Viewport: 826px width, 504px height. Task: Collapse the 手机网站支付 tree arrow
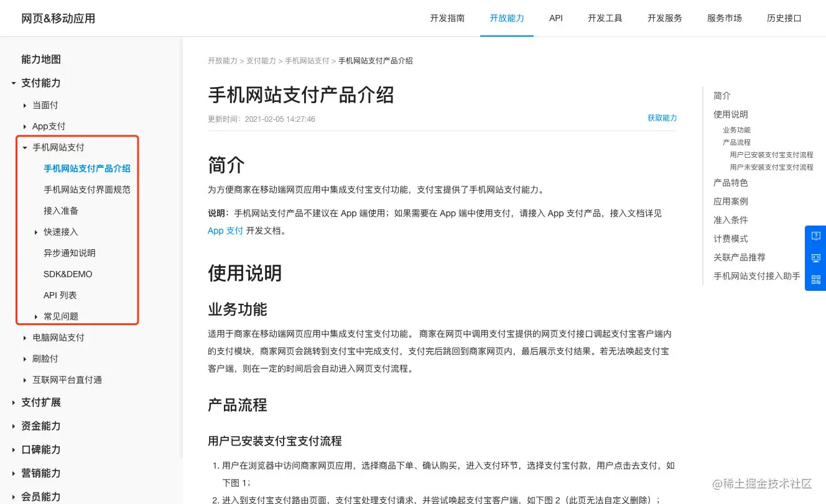25,148
